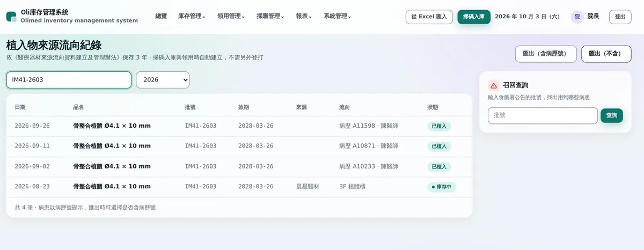Click 已植入 badge in 2026-09-02 row
Screen dimensions: 644x250
[439, 167]
